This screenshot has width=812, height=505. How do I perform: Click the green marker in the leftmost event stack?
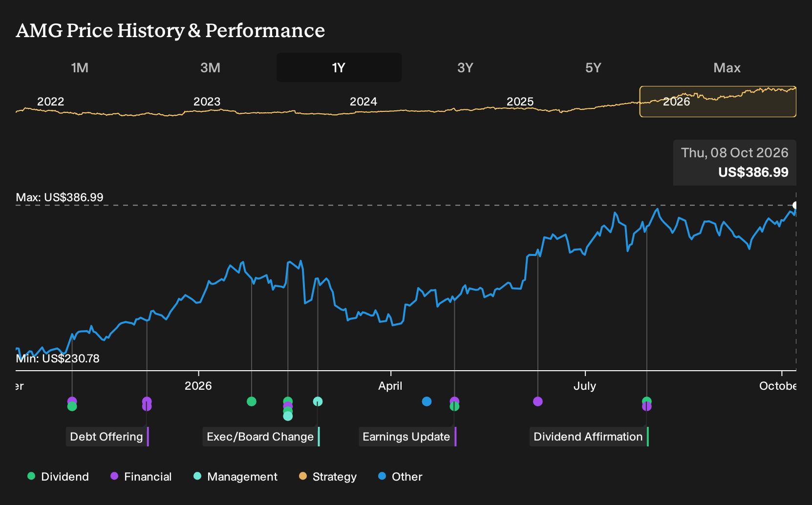coord(72,406)
